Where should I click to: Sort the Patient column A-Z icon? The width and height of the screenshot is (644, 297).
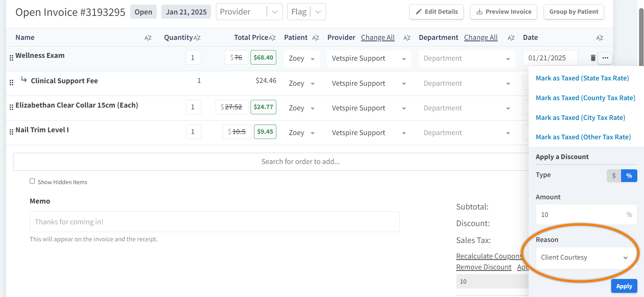pyautogui.click(x=315, y=38)
